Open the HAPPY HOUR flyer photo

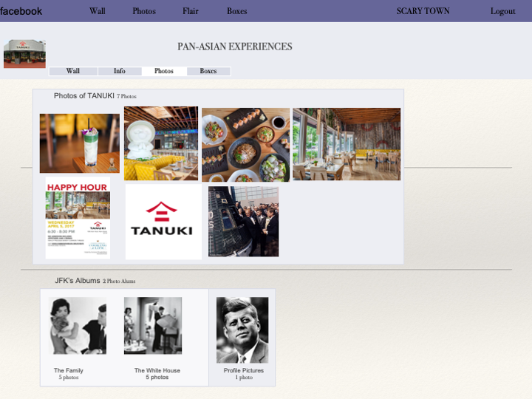[78, 218]
